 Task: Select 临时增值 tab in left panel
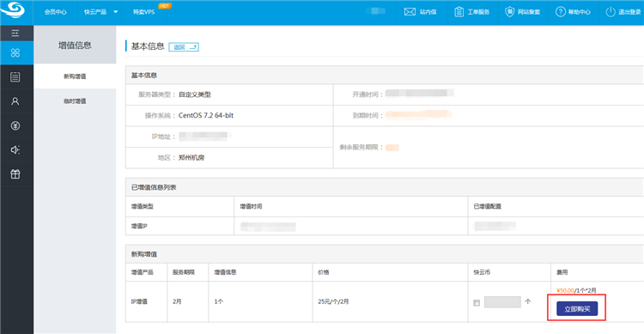75,101
